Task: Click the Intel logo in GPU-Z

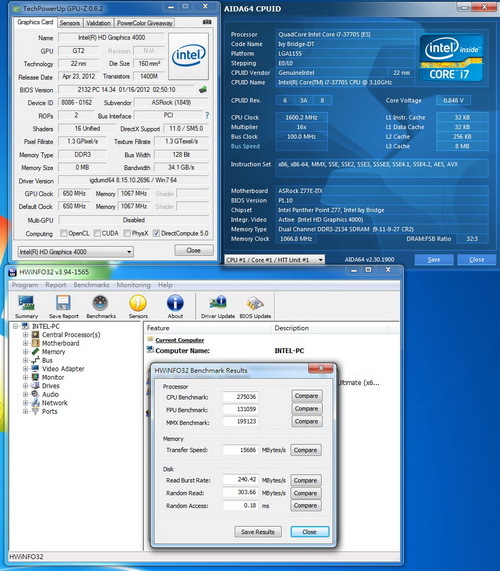Action: pyautogui.click(x=188, y=56)
